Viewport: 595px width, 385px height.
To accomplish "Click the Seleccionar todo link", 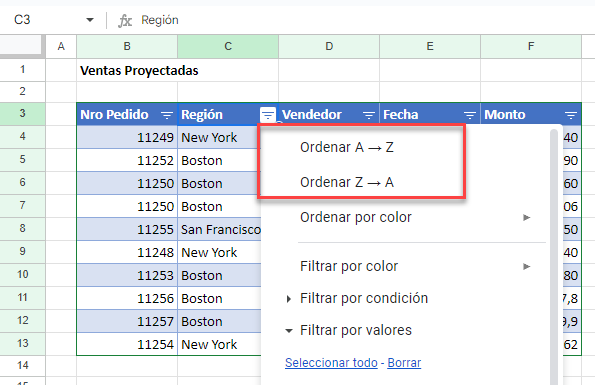I will (x=331, y=363).
